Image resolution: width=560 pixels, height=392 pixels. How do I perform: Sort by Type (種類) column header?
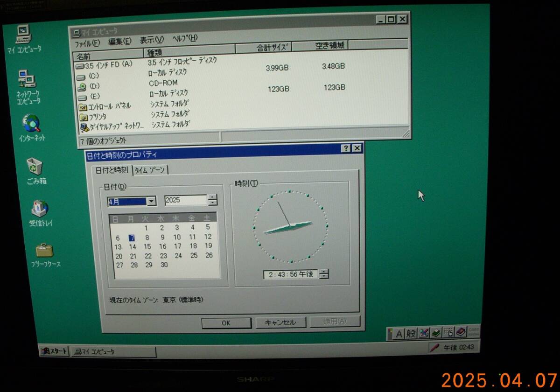(189, 51)
